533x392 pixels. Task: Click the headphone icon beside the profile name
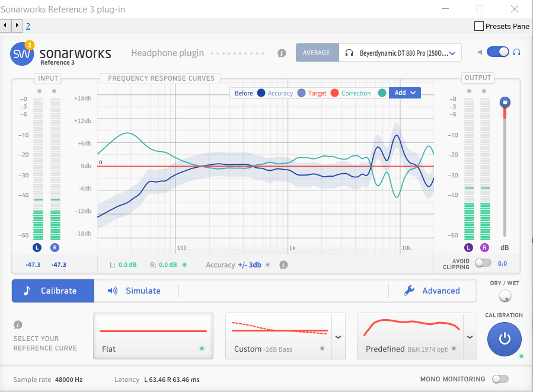click(x=349, y=53)
